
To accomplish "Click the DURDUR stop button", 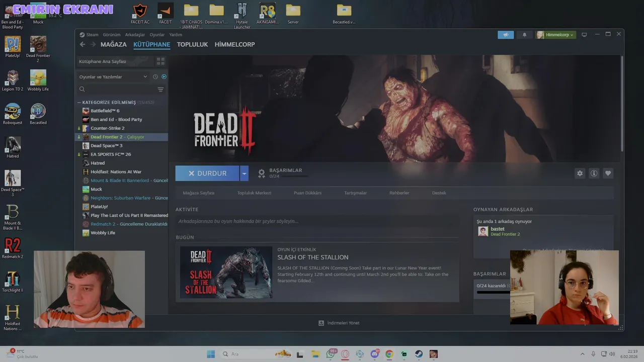I will tap(207, 173).
